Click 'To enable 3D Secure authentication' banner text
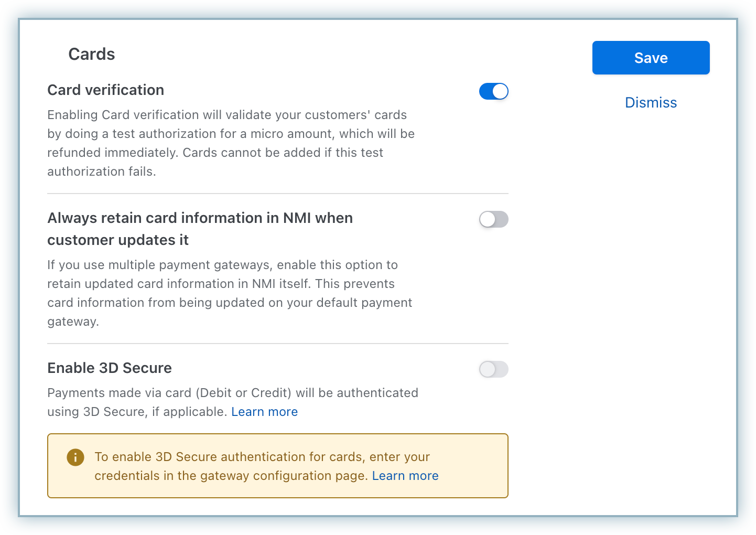The height and width of the screenshot is (535, 756). [x=262, y=457]
